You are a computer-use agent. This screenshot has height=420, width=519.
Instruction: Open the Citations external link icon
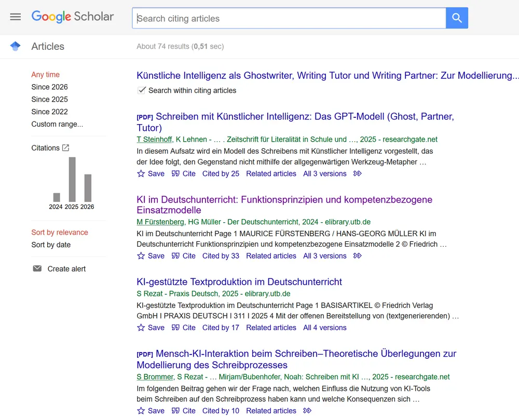[x=65, y=147]
